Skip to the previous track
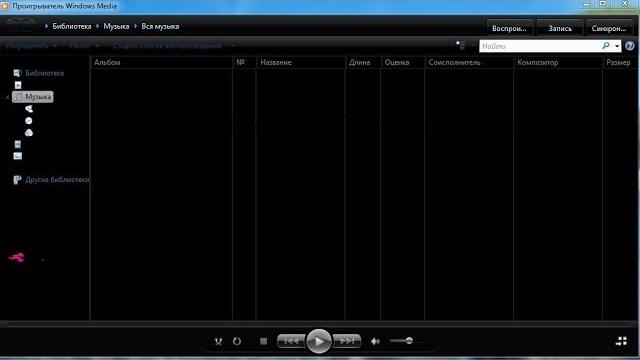The height and width of the screenshot is (360, 640). (x=291, y=341)
